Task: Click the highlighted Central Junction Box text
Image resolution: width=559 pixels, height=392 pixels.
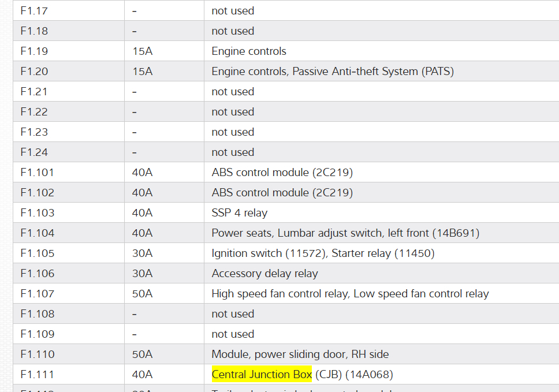Action: (262, 375)
